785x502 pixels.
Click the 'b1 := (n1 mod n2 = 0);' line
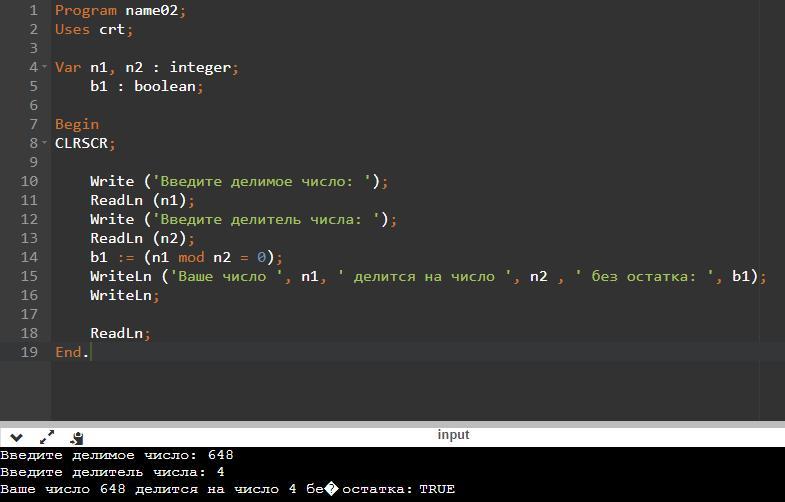(186, 257)
